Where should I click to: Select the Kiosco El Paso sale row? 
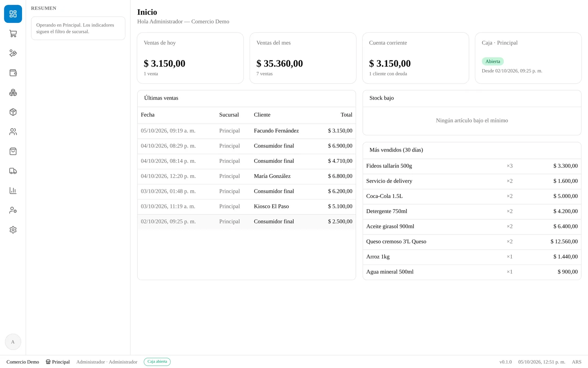pyautogui.click(x=247, y=206)
